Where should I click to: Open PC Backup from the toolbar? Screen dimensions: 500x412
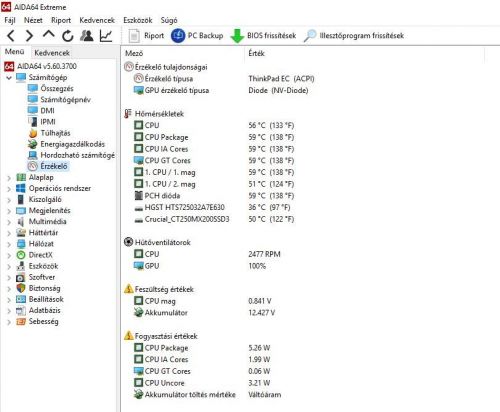point(197,36)
